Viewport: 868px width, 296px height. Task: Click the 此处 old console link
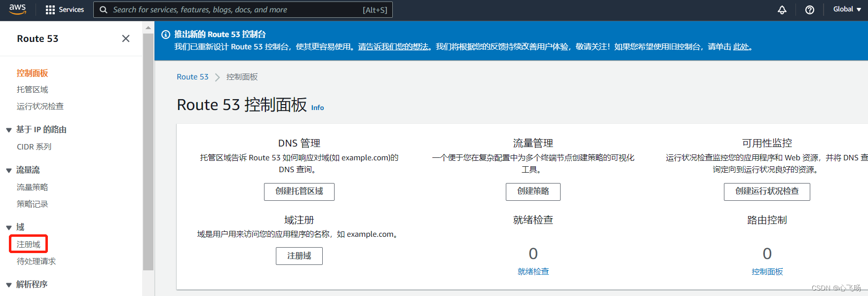(741, 47)
